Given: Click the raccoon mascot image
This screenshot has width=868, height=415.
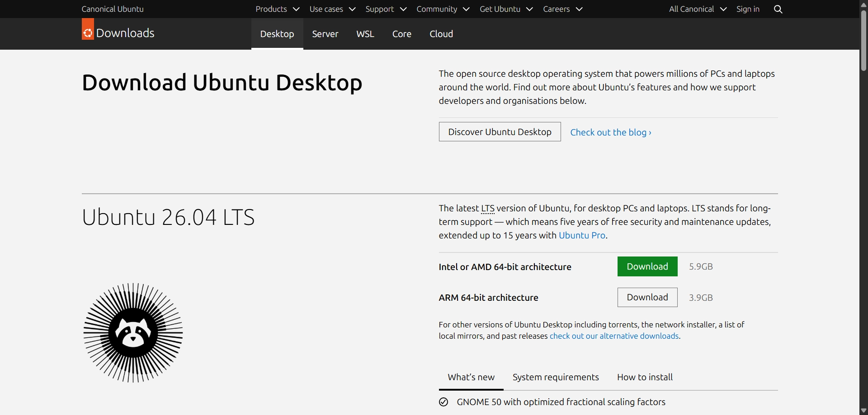Looking at the screenshot, I should pos(133,333).
